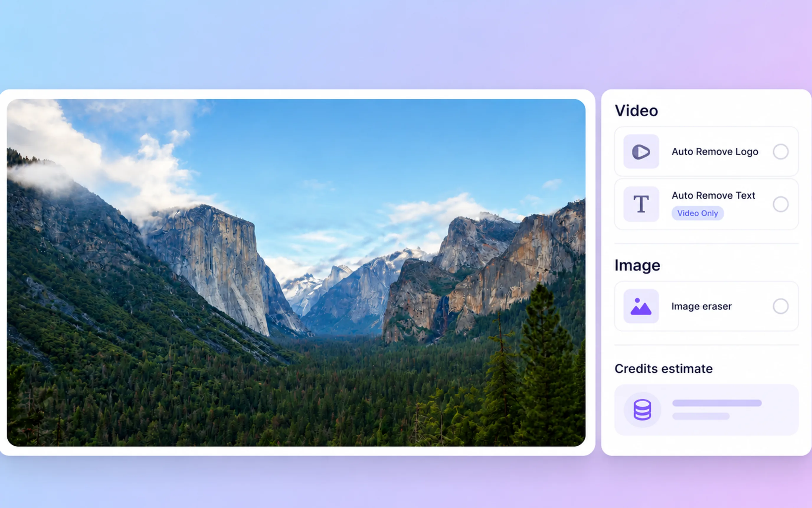
Task: Click the credits coin stack icon
Action: [x=642, y=410]
